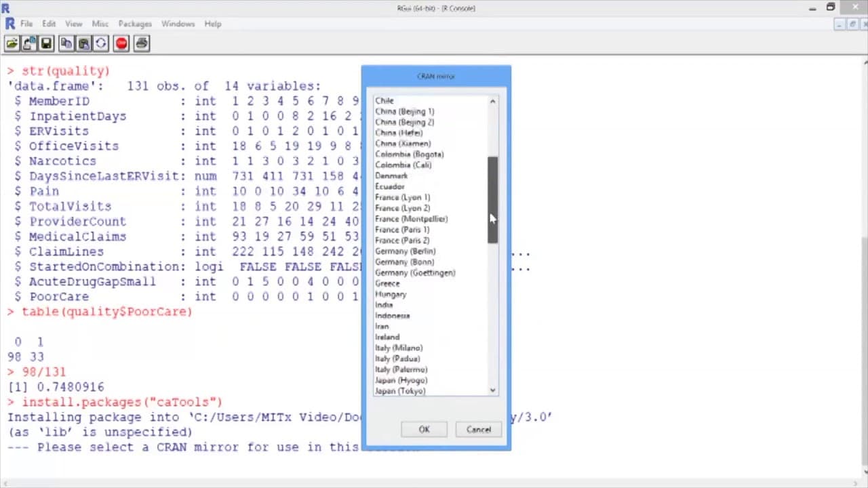Open the Windows menu
This screenshot has height=488, width=868.
pos(178,24)
